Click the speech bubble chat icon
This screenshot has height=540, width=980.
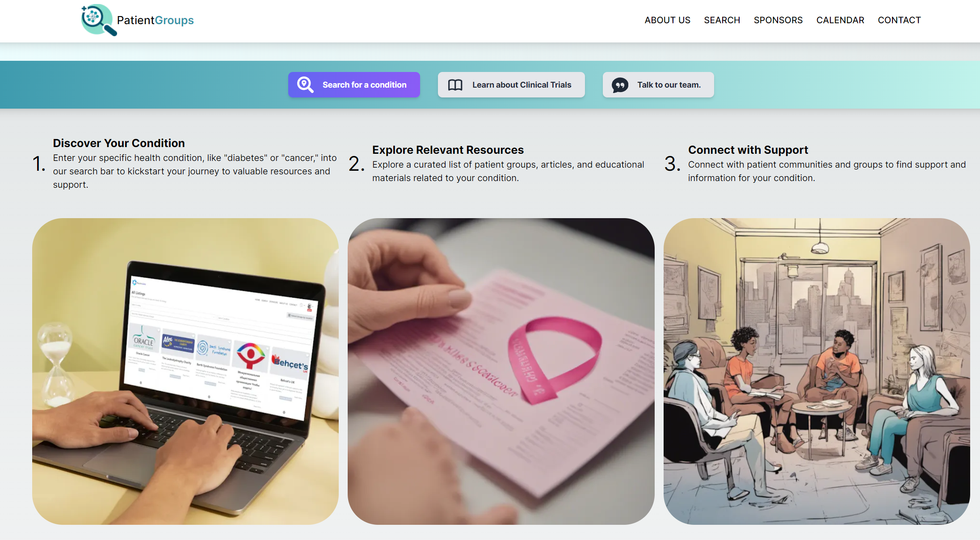click(x=620, y=85)
